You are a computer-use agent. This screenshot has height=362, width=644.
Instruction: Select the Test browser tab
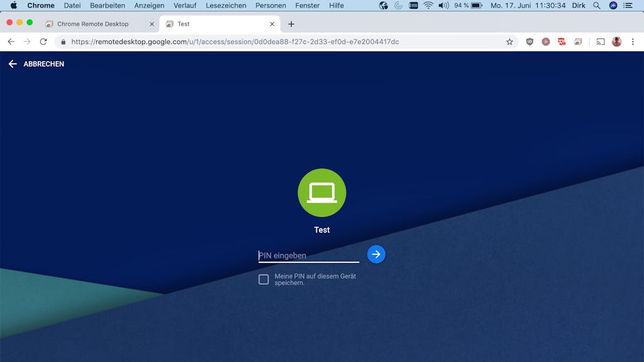[x=219, y=24]
